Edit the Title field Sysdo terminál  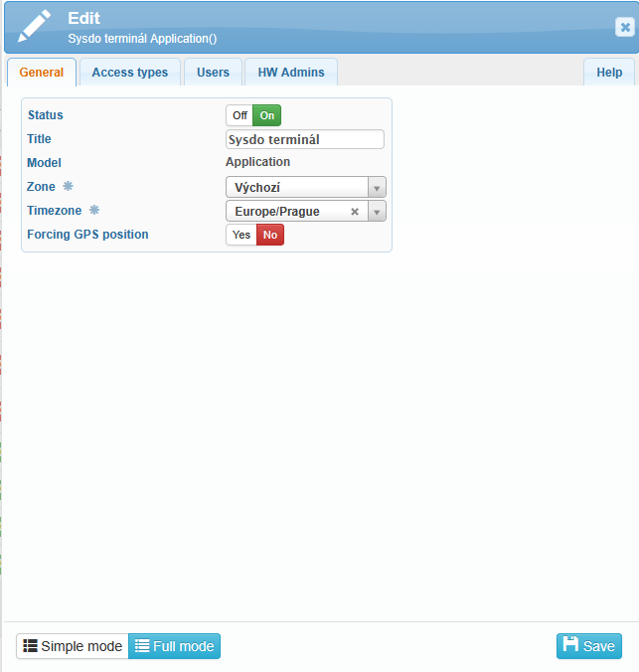pos(305,139)
